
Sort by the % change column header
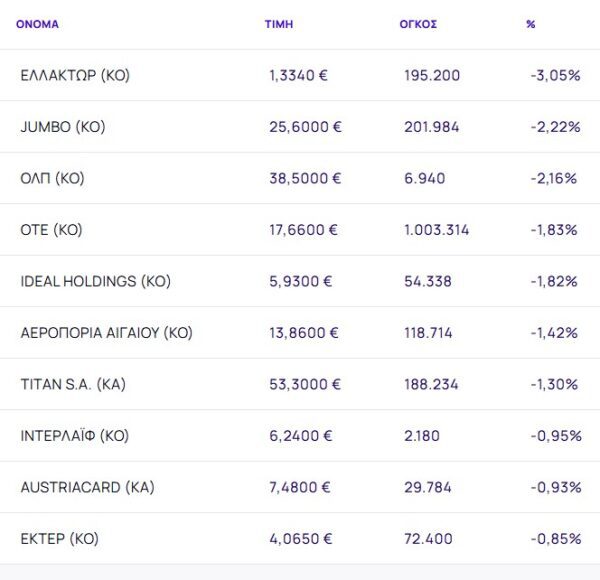(x=530, y=24)
